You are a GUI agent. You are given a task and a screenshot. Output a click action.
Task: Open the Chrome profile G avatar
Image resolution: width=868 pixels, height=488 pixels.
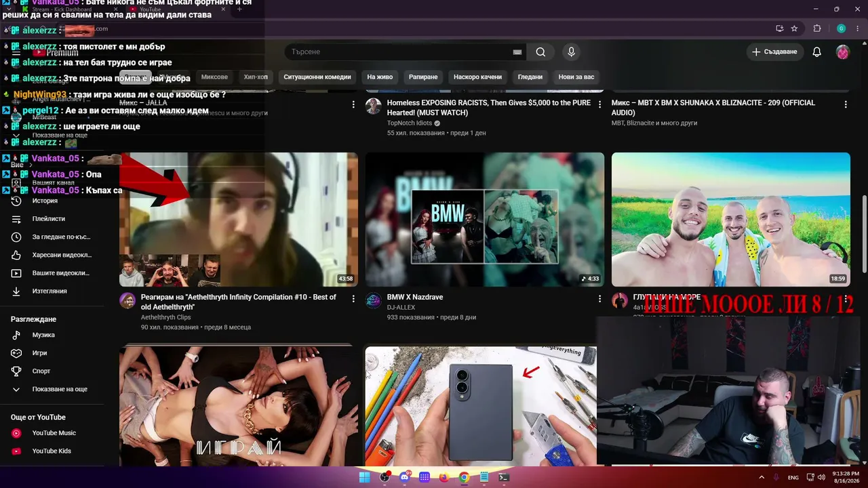841,28
